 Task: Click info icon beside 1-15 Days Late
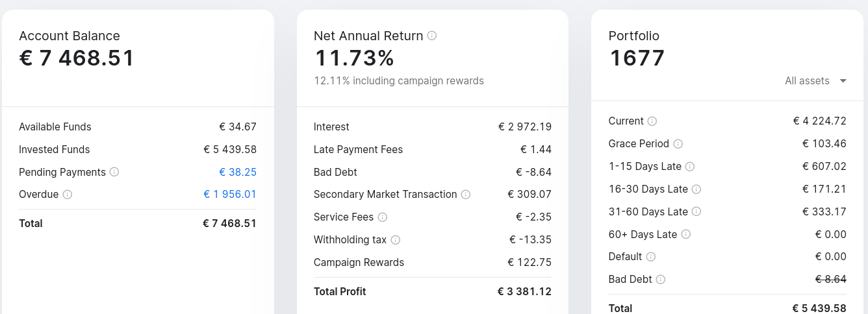coord(690,167)
